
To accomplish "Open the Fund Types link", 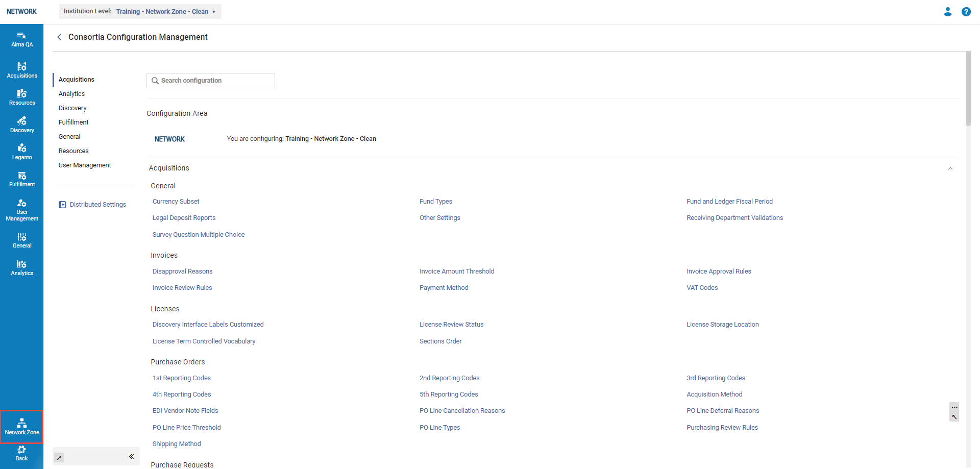I will click(x=435, y=202).
